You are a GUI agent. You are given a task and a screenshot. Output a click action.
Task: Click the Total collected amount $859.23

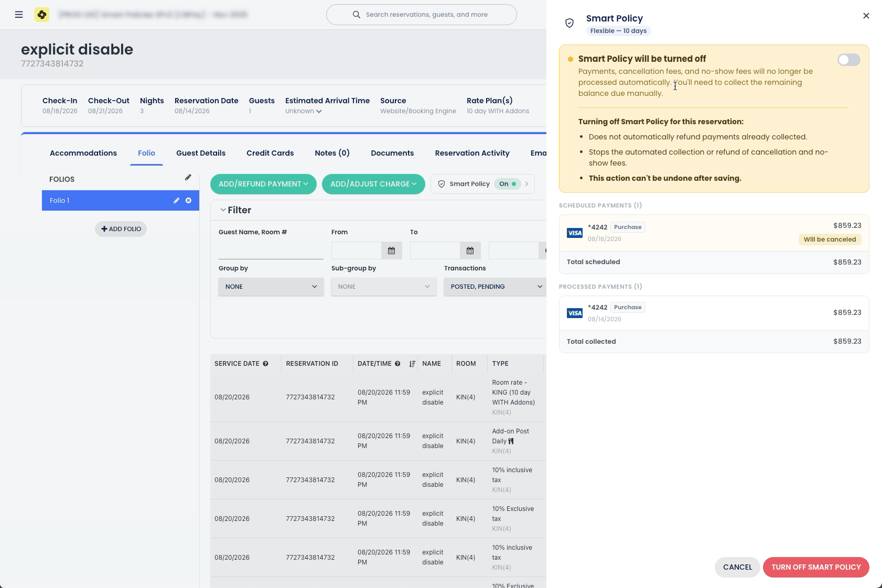(847, 341)
